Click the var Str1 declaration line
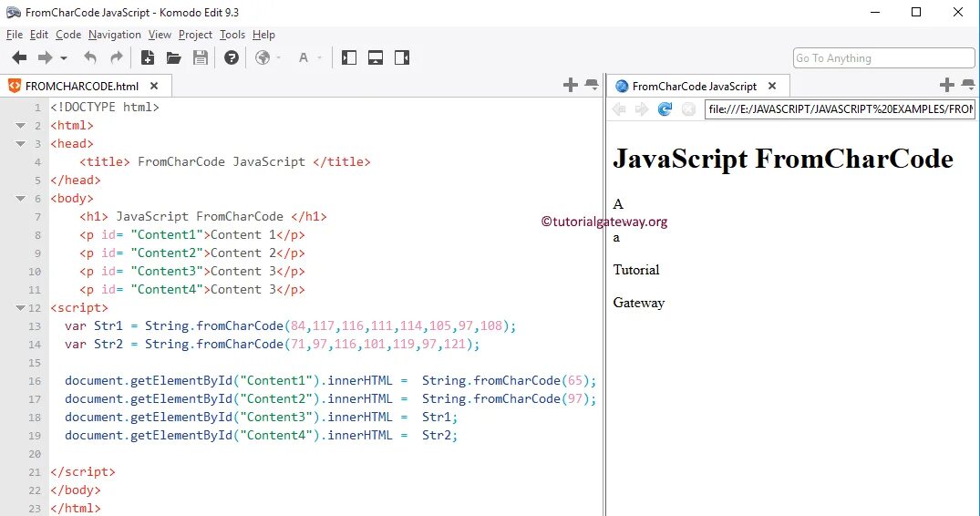 pyautogui.click(x=291, y=326)
